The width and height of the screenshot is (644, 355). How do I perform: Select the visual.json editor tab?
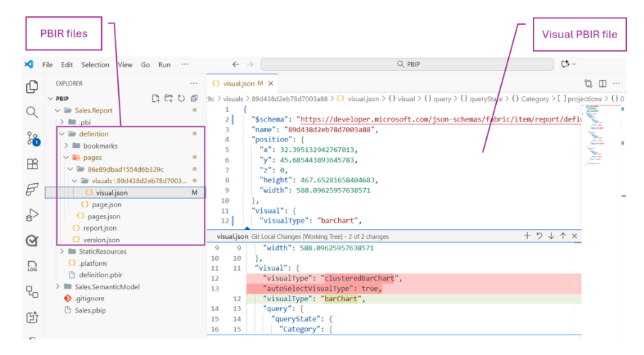[242, 83]
